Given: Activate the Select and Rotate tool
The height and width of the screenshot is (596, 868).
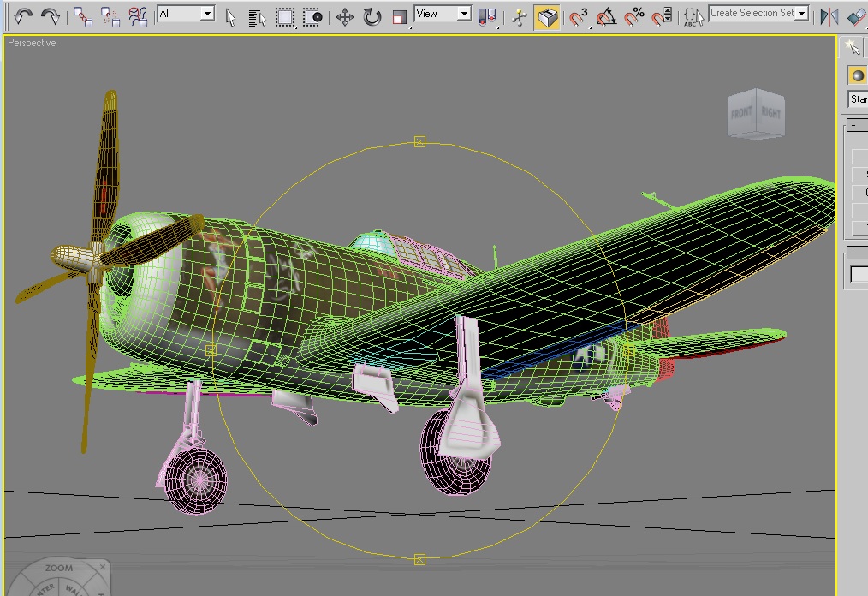Looking at the screenshot, I should pyautogui.click(x=372, y=17).
